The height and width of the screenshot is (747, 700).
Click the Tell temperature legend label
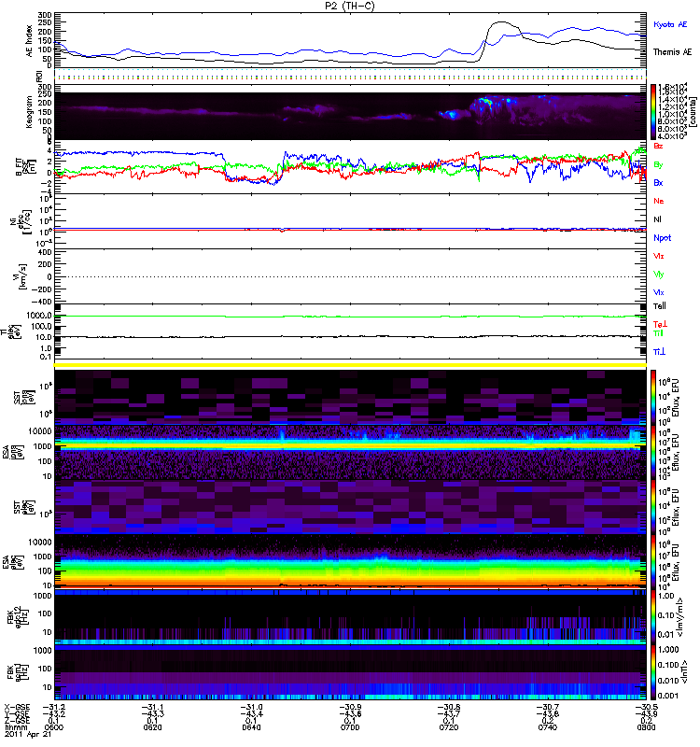660,306
